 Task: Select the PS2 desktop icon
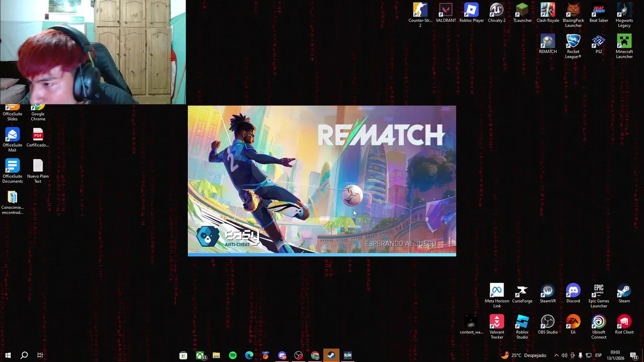click(599, 44)
